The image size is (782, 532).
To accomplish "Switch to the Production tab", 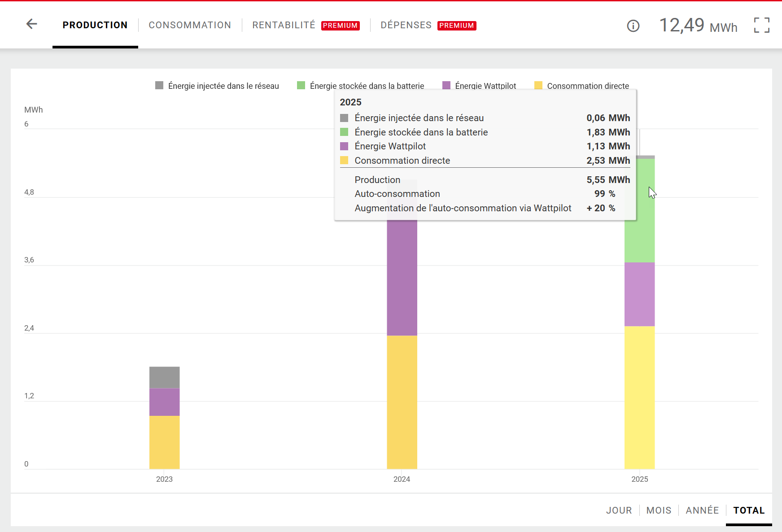I will [95, 25].
